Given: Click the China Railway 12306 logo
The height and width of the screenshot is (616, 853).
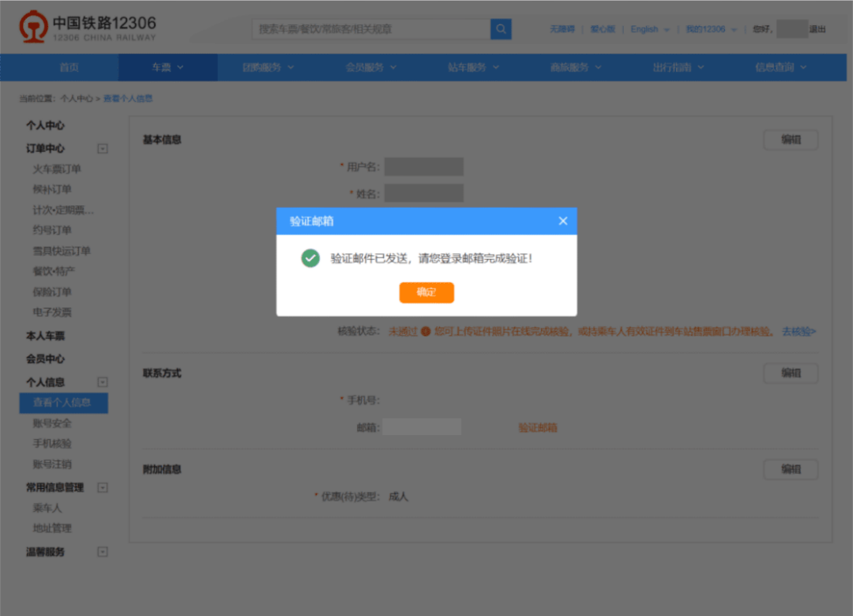Looking at the screenshot, I should [x=88, y=28].
